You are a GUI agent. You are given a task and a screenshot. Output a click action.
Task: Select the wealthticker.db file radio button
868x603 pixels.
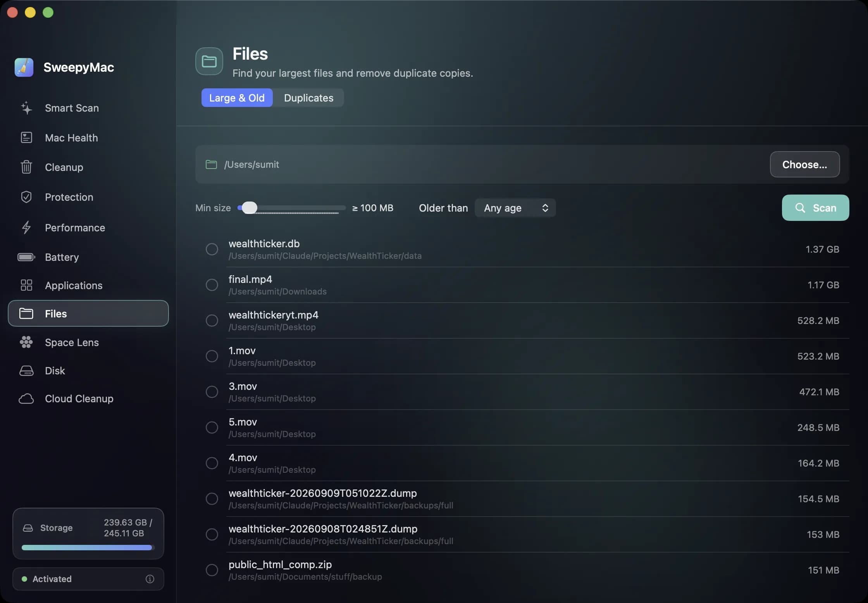coord(212,249)
